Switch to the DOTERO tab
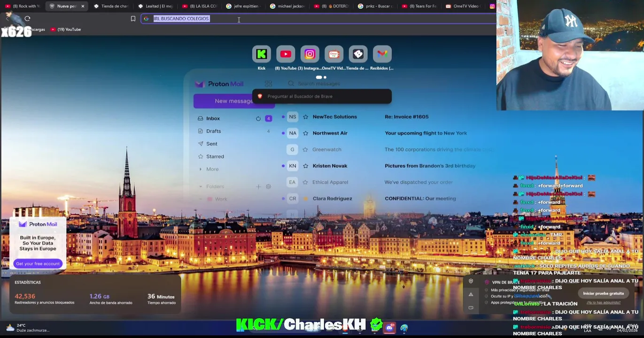Screen dimensions: 644x338 [x=332, y=6]
